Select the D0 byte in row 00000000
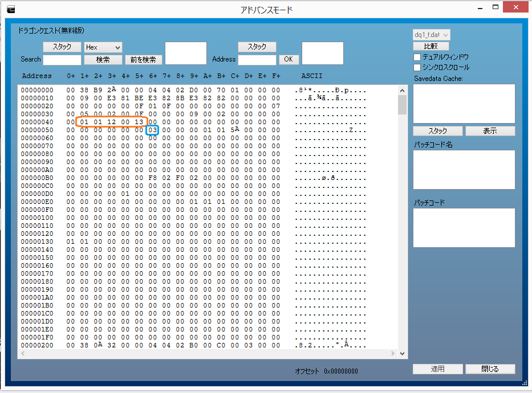Image resolution: width=532 pixels, height=393 pixels. [x=194, y=90]
